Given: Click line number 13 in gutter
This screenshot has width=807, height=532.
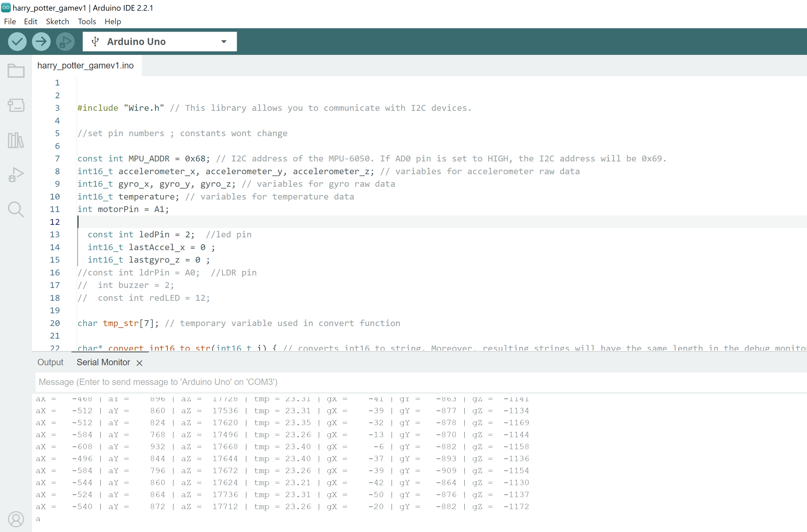Looking at the screenshot, I should coord(55,234).
